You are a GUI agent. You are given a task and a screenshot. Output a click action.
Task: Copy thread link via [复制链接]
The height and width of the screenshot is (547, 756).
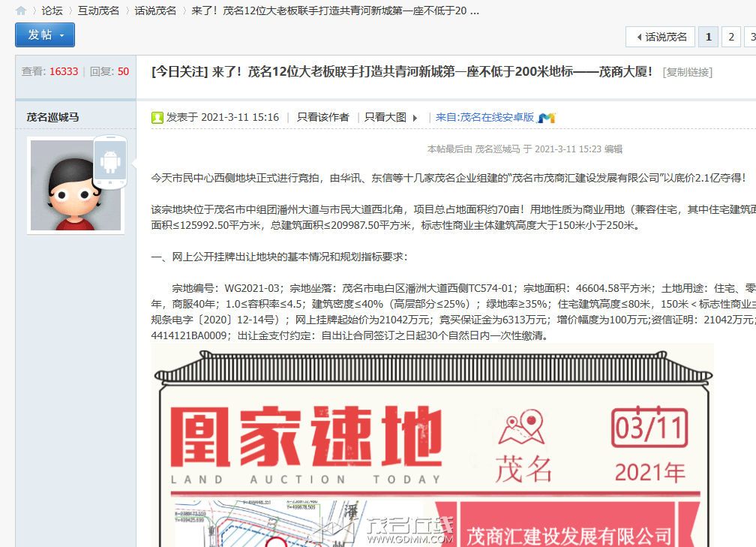click(687, 72)
